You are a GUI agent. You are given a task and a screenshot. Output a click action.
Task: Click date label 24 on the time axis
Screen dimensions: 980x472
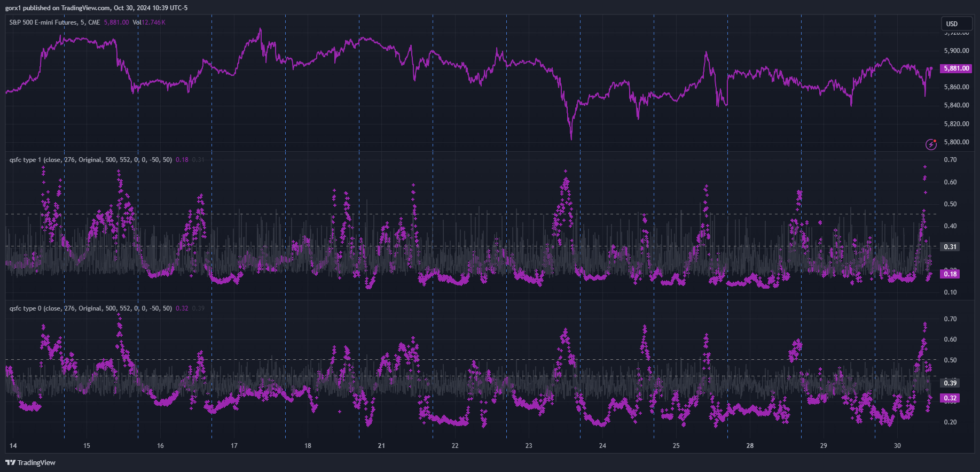(x=602, y=446)
